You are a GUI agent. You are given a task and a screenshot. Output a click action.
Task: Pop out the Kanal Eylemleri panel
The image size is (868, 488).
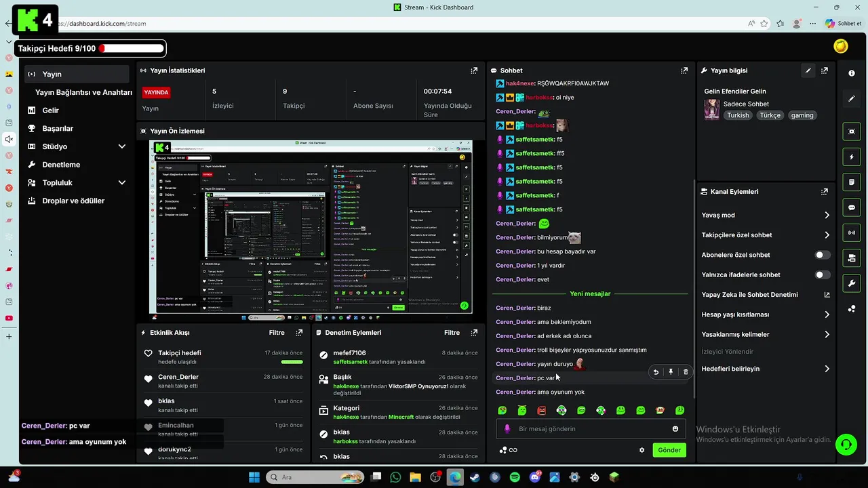[825, 192]
